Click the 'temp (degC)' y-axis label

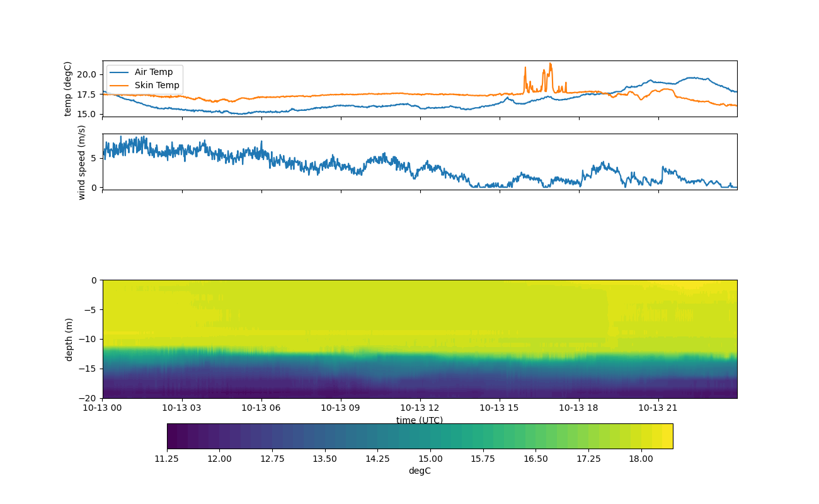click(68, 89)
